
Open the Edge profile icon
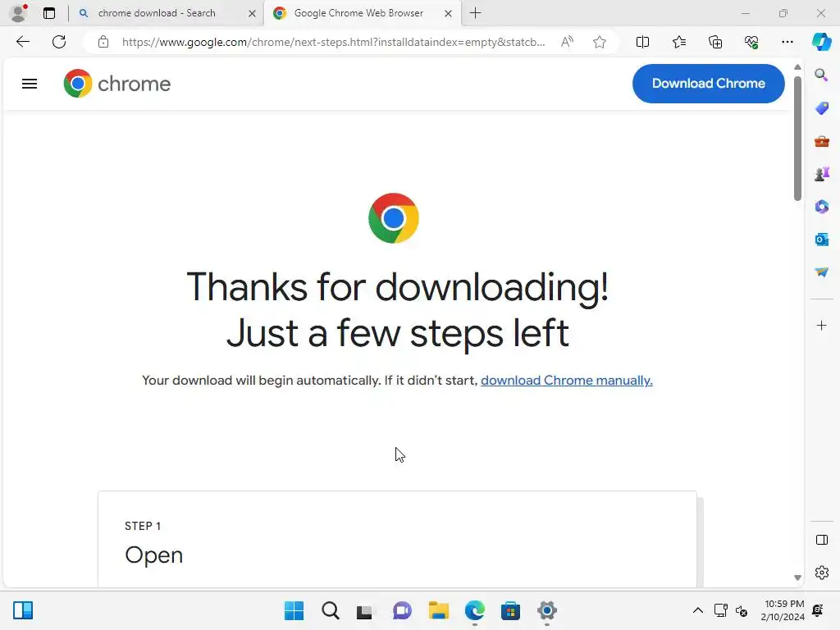(x=20, y=13)
